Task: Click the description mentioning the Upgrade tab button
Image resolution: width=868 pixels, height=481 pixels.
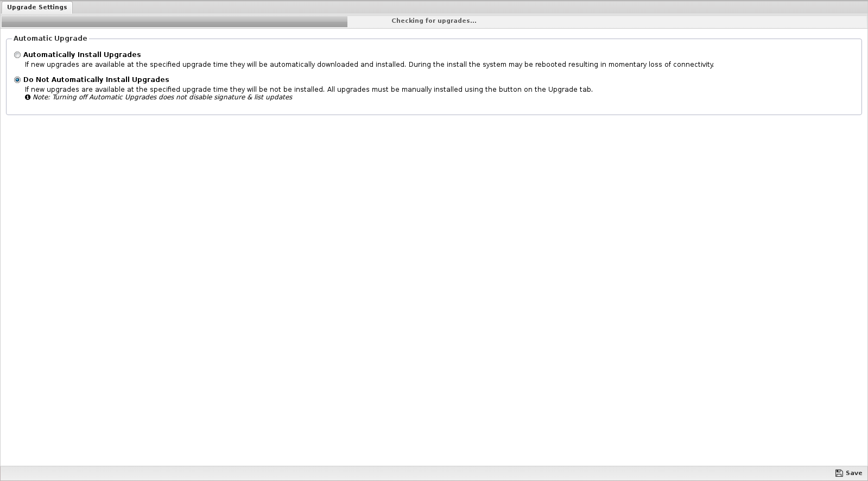Action: pyautogui.click(x=309, y=89)
